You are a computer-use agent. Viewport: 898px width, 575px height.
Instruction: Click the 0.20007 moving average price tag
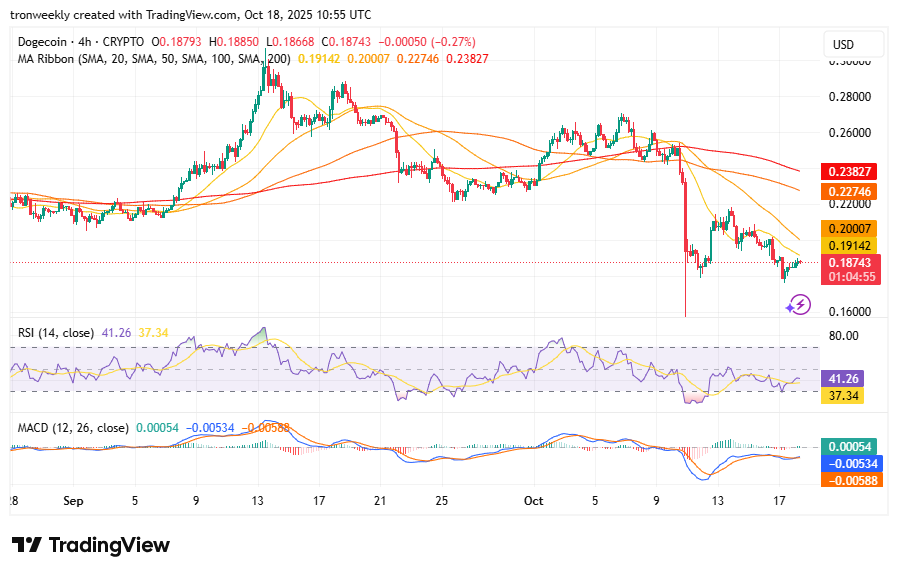(x=848, y=228)
